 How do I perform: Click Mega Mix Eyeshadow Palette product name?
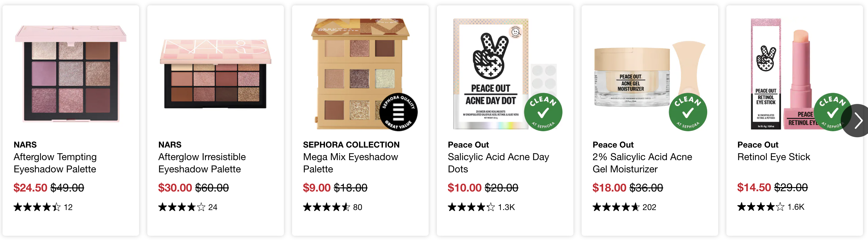click(350, 163)
